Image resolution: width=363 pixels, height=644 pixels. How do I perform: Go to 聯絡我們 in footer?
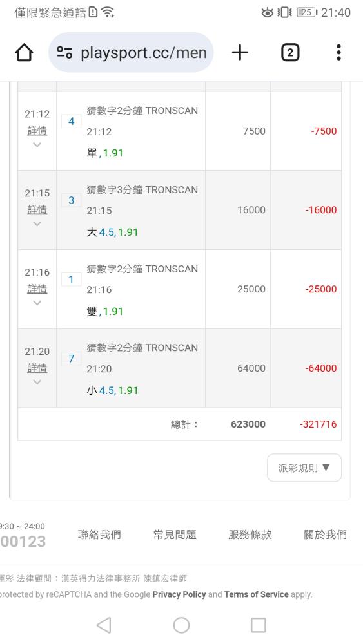coord(99,535)
